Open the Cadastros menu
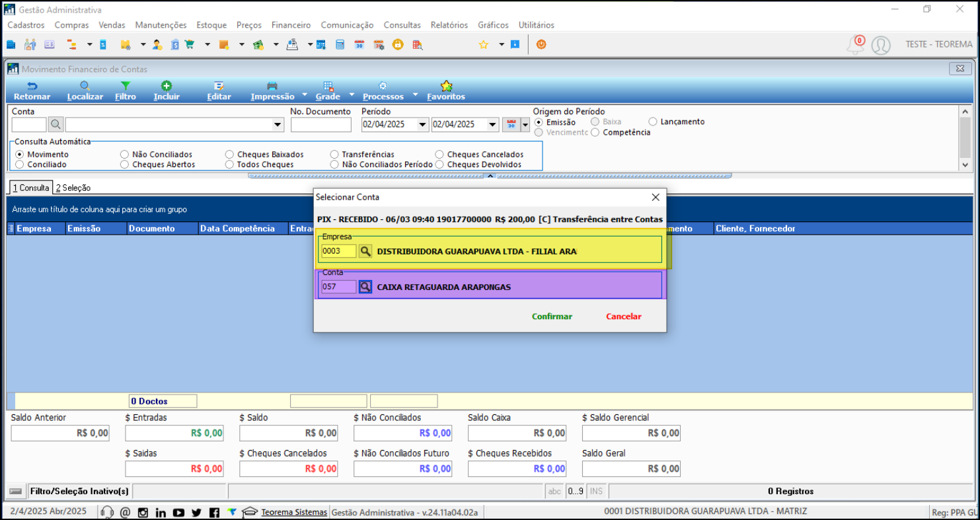The image size is (980, 520). point(26,25)
